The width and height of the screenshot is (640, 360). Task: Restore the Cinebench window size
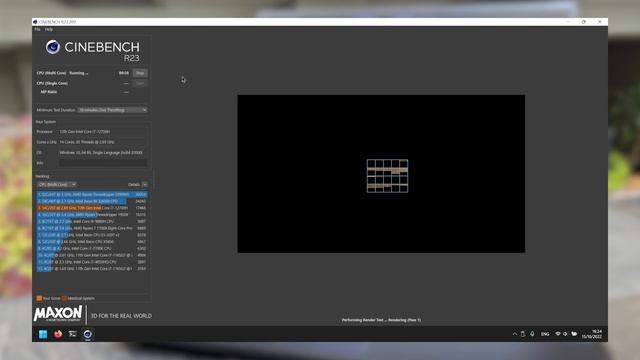point(584,22)
